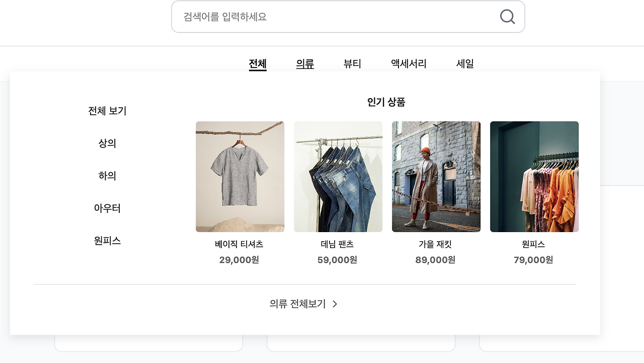Click the 원피스 name under the product image

533,244
